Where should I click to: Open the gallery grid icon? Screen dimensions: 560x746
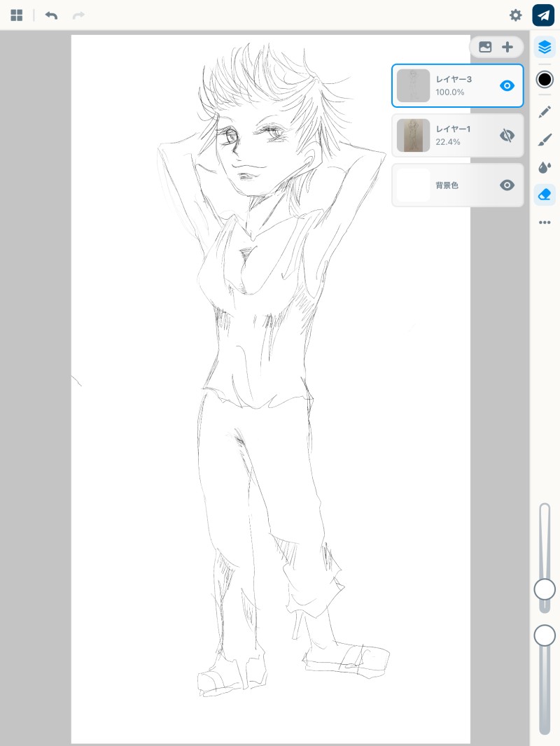pyautogui.click(x=17, y=15)
